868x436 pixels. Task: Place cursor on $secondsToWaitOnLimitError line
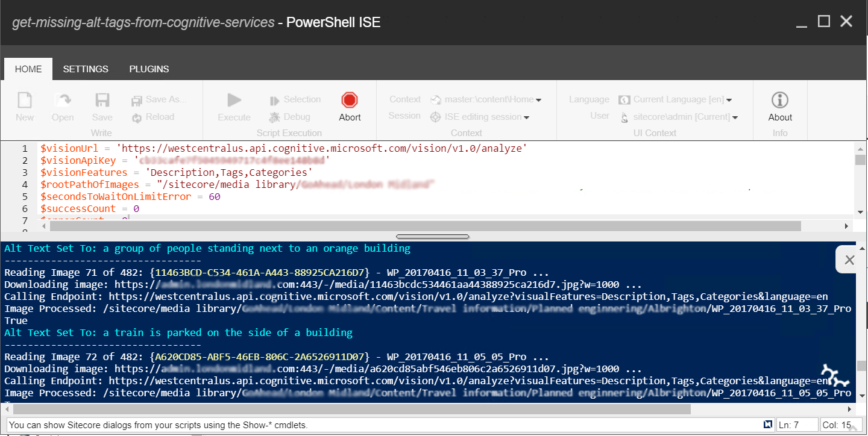[x=130, y=196]
